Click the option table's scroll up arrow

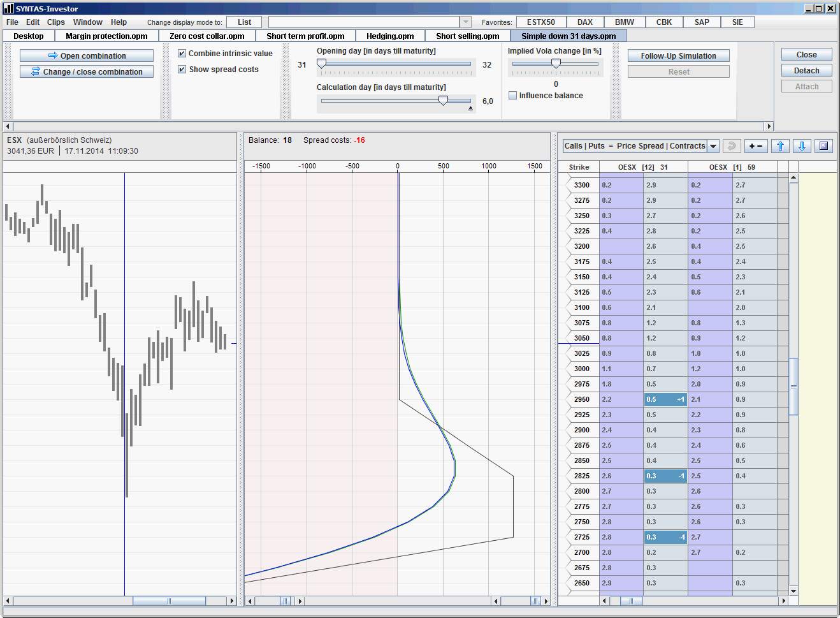tap(793, 177)
